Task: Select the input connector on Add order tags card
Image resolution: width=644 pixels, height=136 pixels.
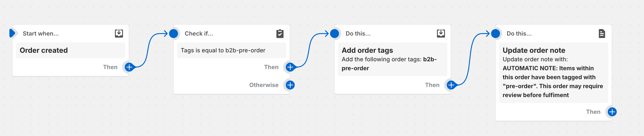Action: click(x=334, y=33)
